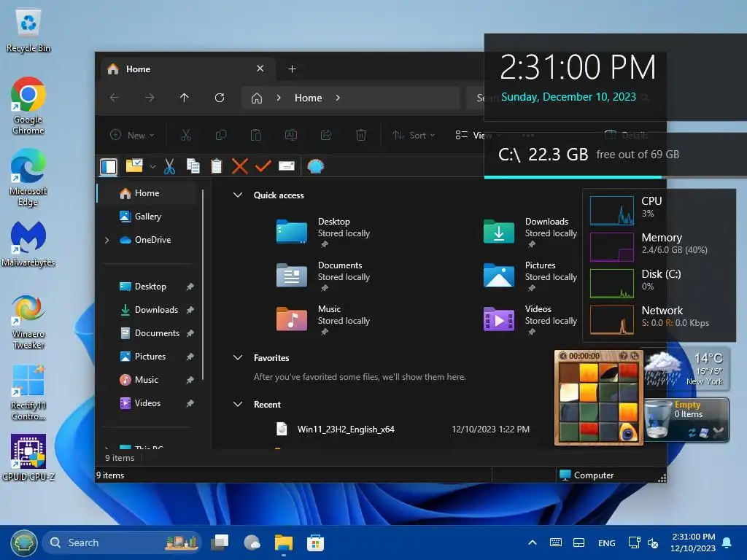Click the red X Delete icon
The image size is (747, 560).
pyautogui.click(x=239, y=166)
